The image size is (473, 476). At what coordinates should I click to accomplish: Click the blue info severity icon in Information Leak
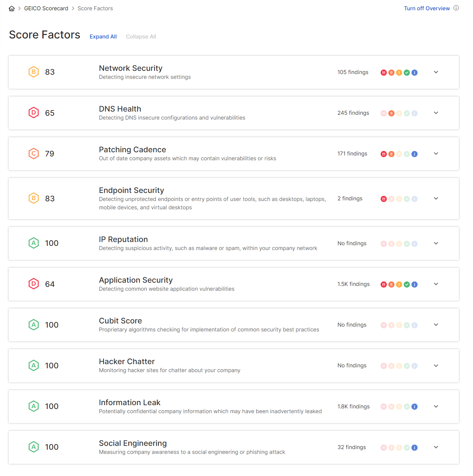(414, 407)
